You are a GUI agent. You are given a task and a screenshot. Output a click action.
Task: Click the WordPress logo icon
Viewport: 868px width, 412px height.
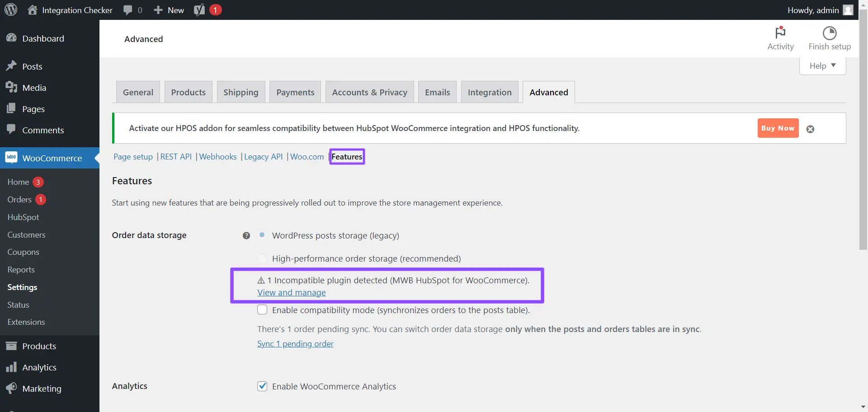(11, 9)
